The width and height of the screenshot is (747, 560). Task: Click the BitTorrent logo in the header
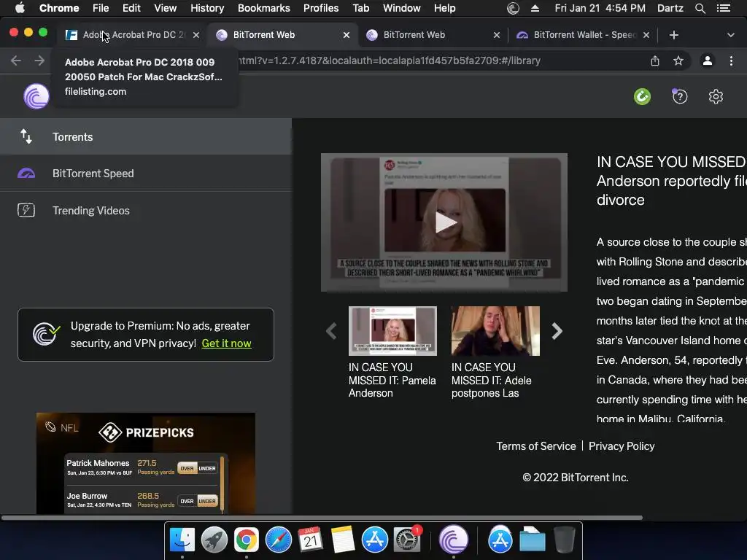coord(36,96)
